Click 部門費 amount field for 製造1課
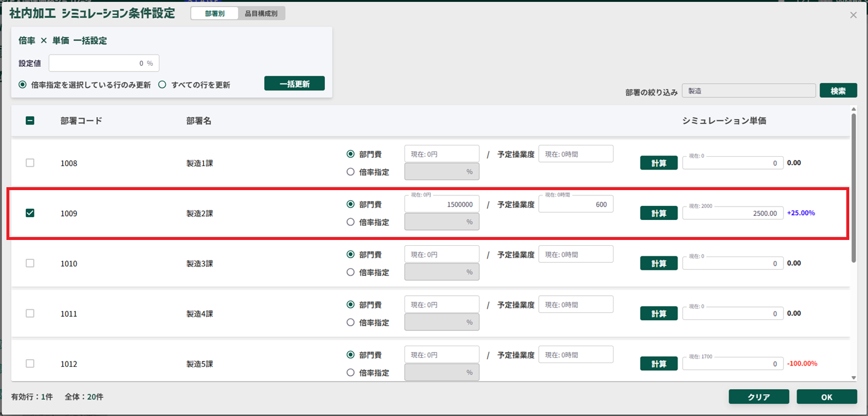Viewport: 868px width, 416px height. click(441, 154)
